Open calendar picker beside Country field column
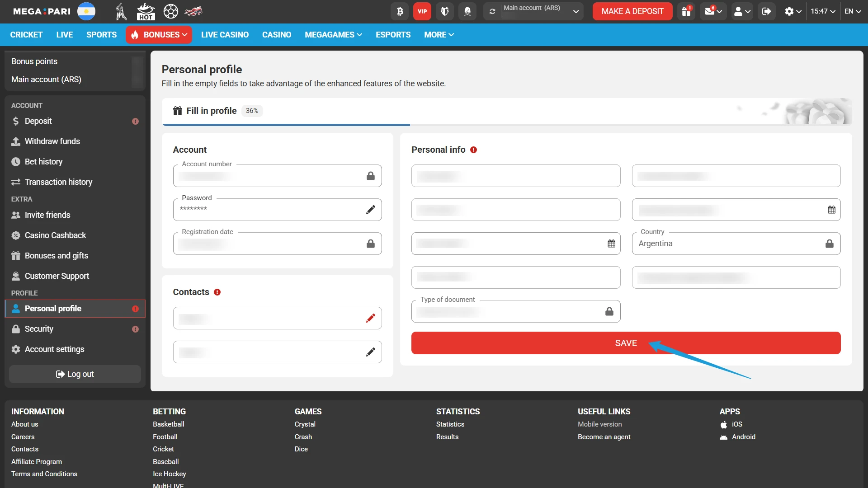 tap(831, 210)
